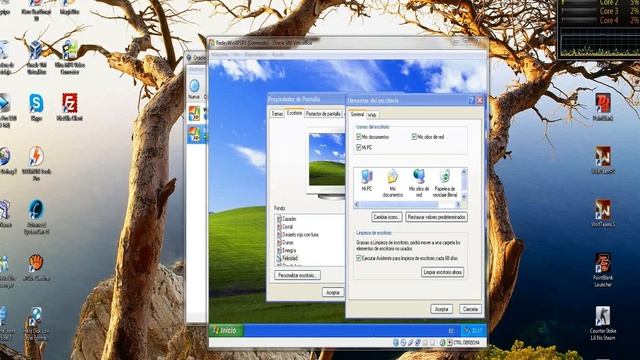Select the Mis documentos folder icon in list

pos(392,183)
